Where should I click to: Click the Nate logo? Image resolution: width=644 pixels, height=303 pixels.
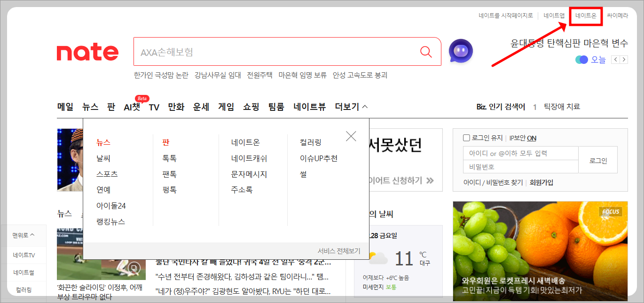point(87,53)
